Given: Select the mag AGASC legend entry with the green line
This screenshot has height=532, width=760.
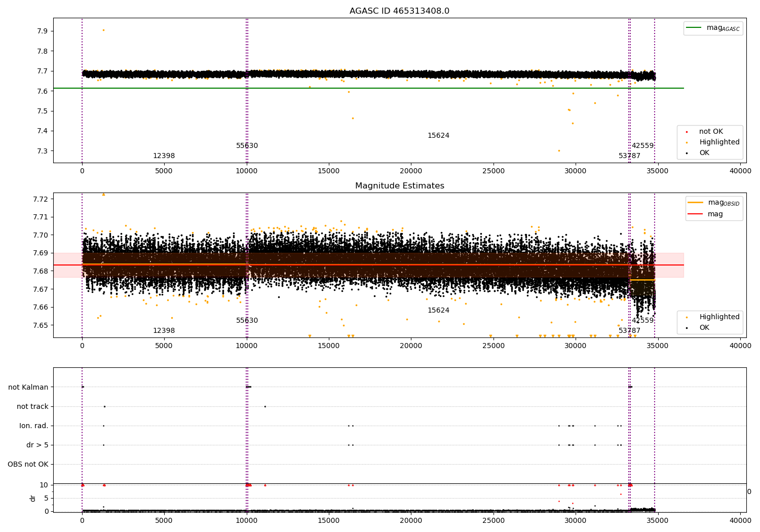Looking at the screenshot, I should pyautogui.click(x=713, y=28).
